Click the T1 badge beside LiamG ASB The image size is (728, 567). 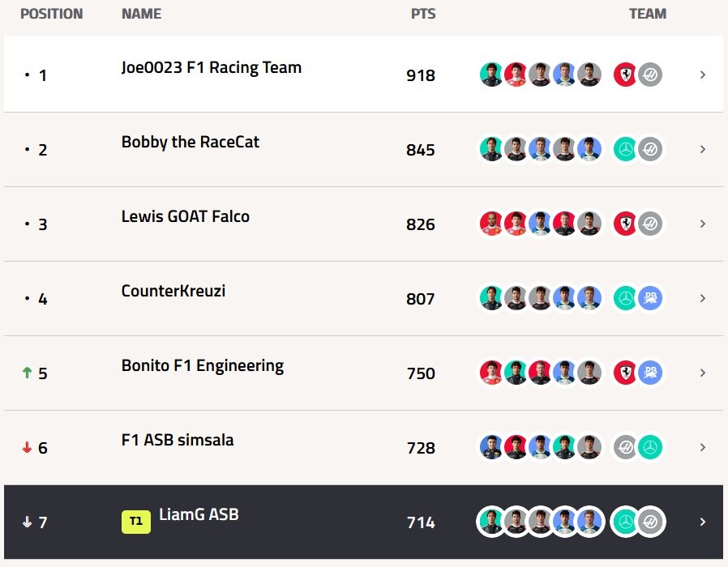(136, 522)
